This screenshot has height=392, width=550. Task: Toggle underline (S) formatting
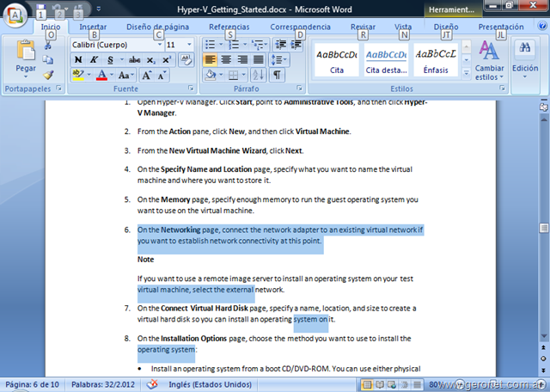110,59
